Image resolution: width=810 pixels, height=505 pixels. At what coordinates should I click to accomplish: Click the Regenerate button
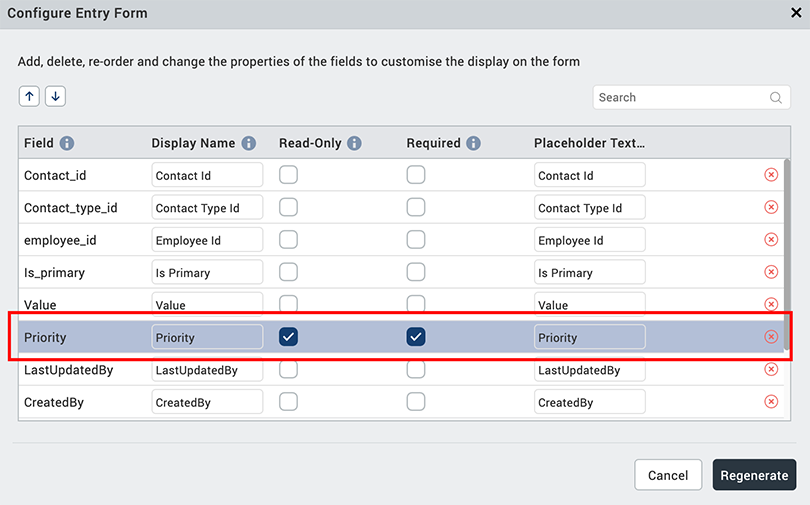(x=754, y=475)
